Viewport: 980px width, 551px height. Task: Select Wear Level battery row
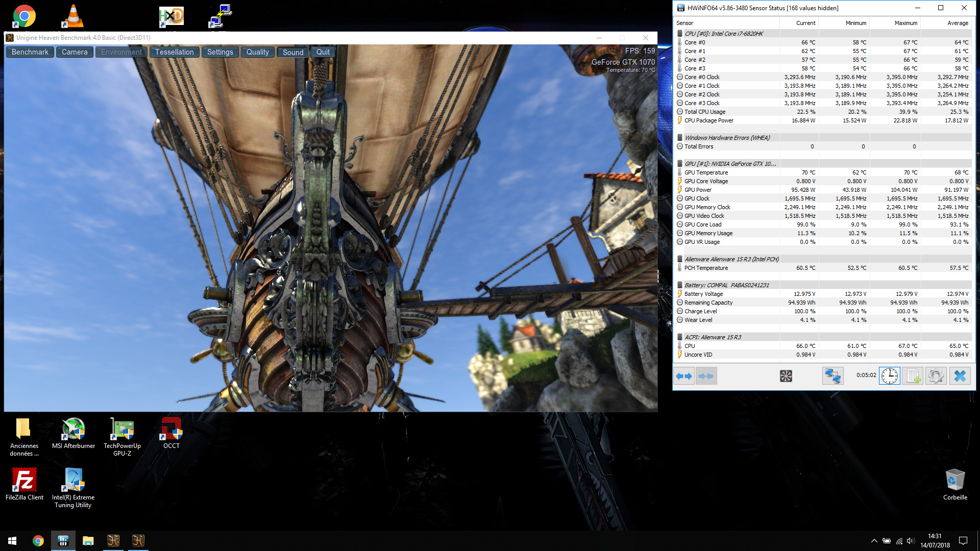[x=823, y=320]
